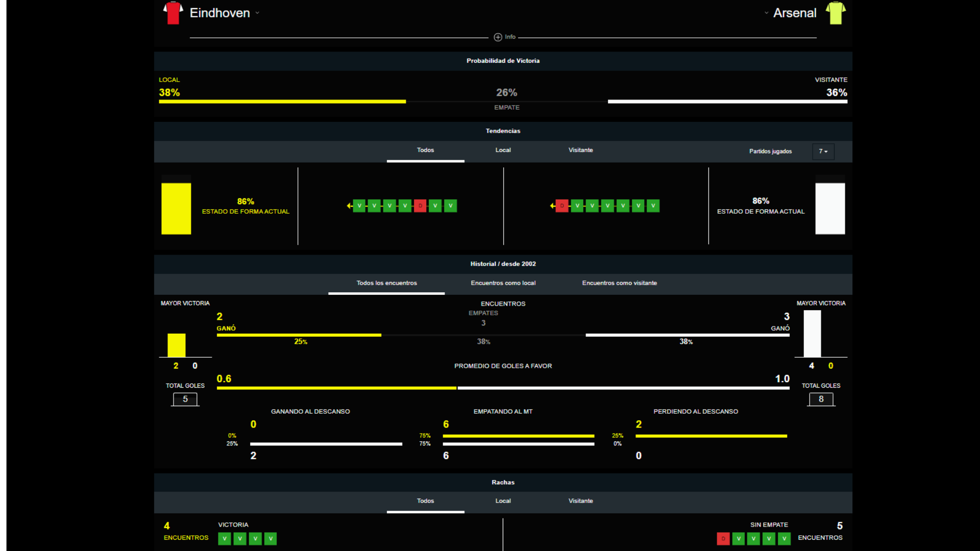This screenshot has height=551, width=980.
Task: Click the red loss square in Arsenal's form row
Action: click(x=562, y=206)
